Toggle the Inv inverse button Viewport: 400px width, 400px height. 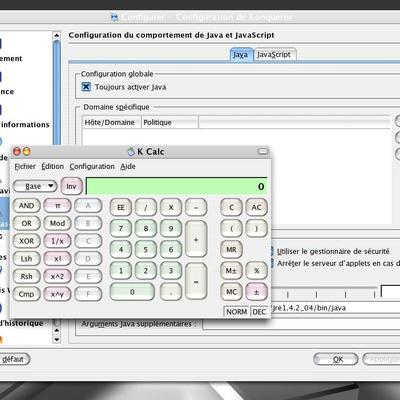click(x=71, y=186)
